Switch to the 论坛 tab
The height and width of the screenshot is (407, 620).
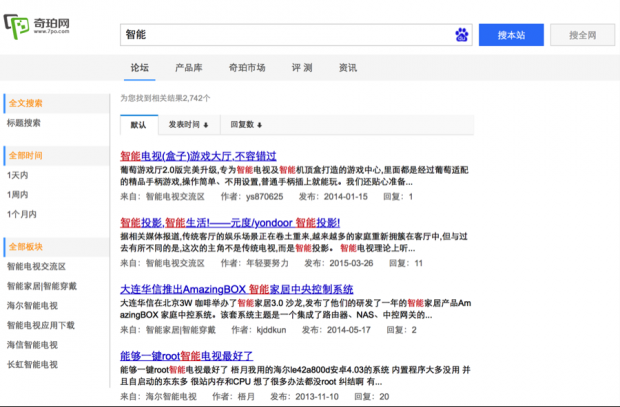(139, 68)
